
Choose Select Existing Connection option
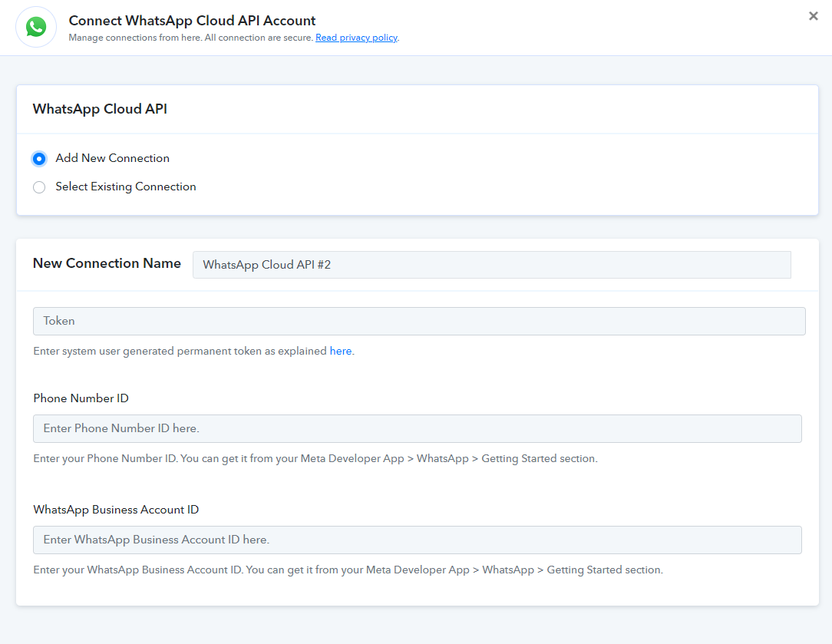[x=39, y=187]
